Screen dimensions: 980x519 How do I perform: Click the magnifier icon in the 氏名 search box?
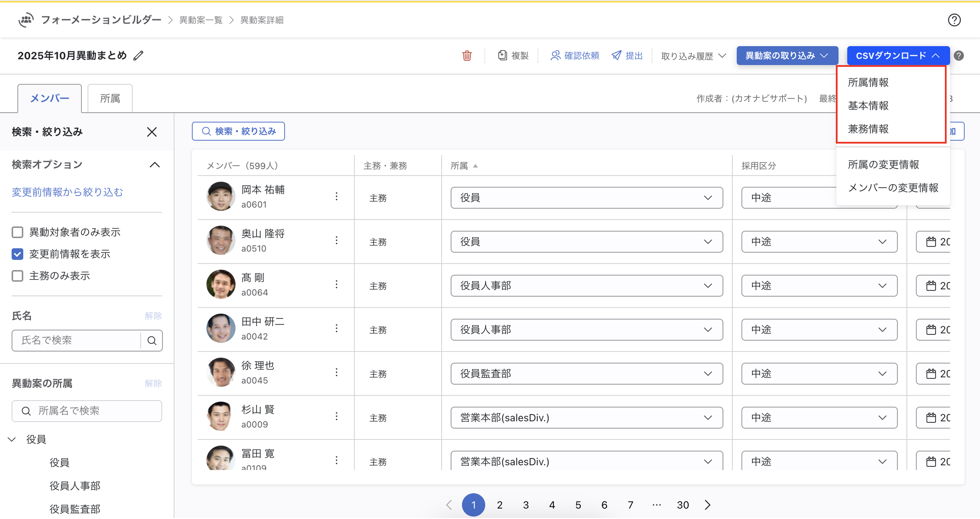[x=152, y=340]
